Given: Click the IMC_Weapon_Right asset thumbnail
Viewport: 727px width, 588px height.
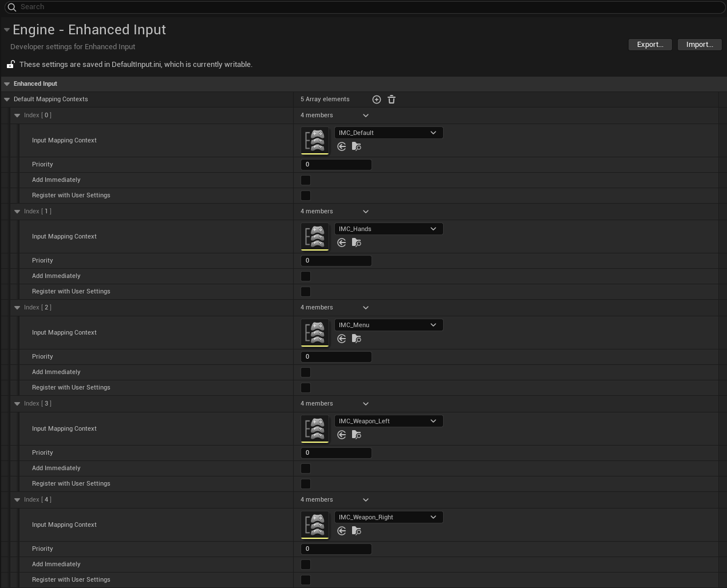Looking at the screenshot, I should point(315,525).
